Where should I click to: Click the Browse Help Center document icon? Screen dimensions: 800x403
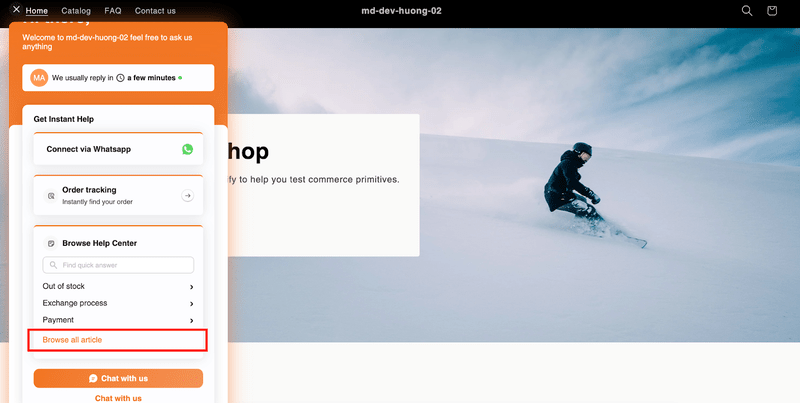pos(51,243)
